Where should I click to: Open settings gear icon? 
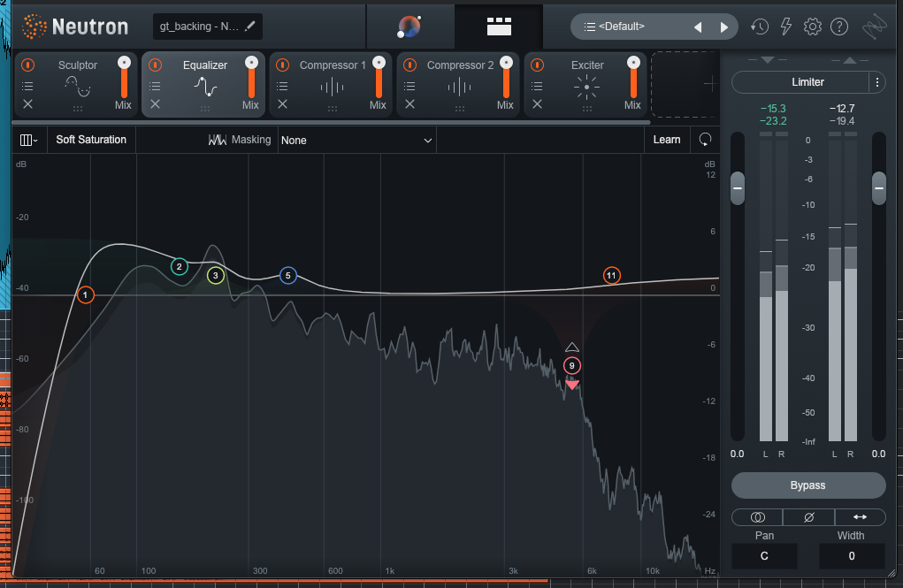click(x=813, y=27)
